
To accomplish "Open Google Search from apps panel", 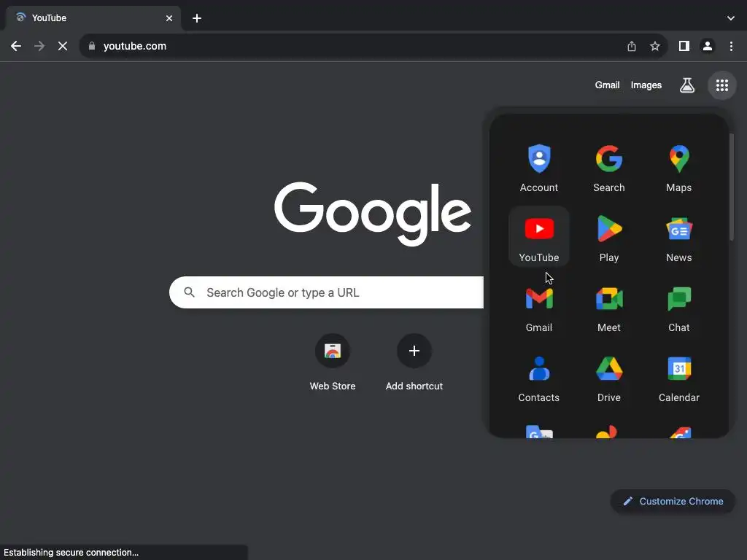I will [609, 167].
